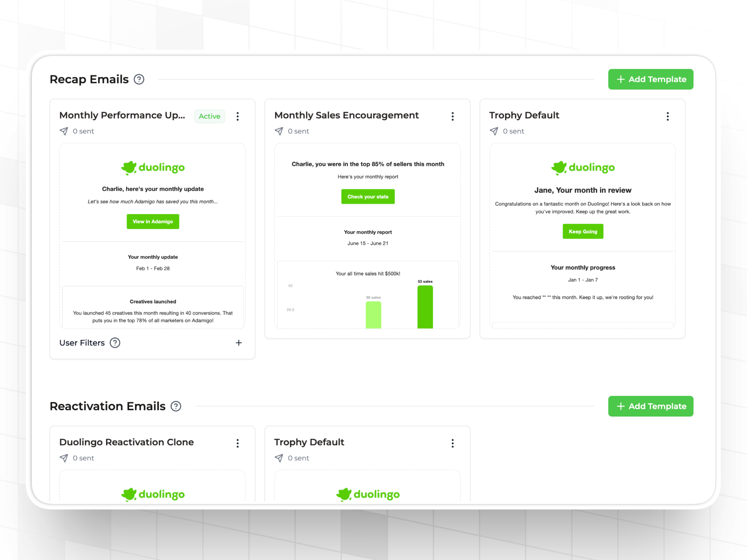Click Duolingo logo in Monthly Performance Update preview
The height and width of the screenshot is (560, 747).
click(153, 168)
